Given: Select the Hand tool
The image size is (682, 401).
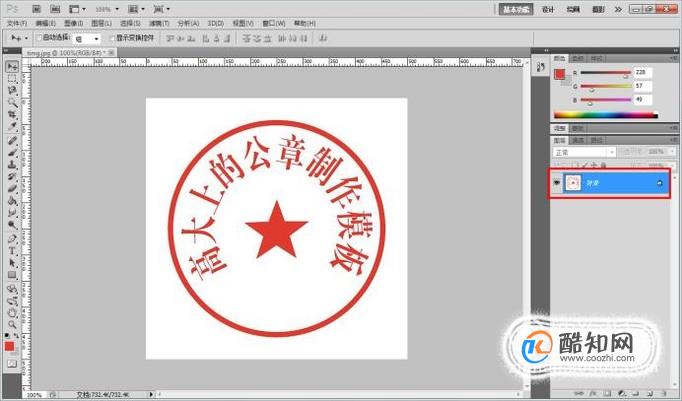Looking at the screenshot, I should pos(12,313).
